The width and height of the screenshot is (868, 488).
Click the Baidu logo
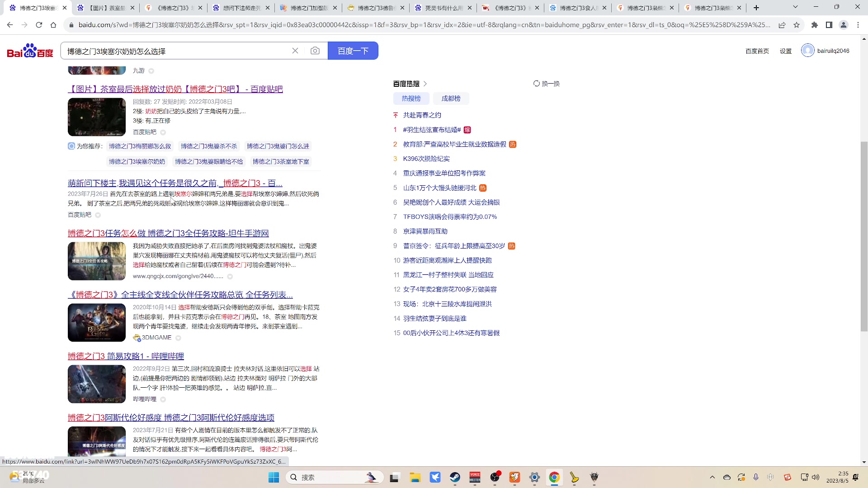point(30,51)
